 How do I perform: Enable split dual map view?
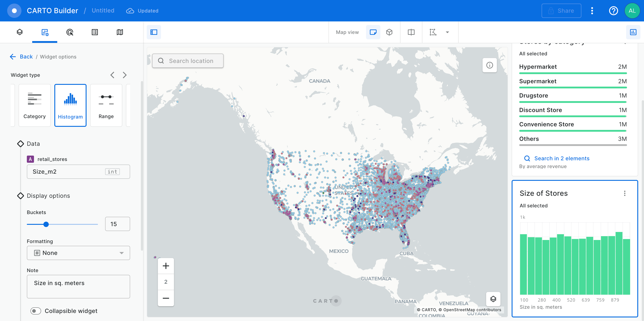(411, 32)
